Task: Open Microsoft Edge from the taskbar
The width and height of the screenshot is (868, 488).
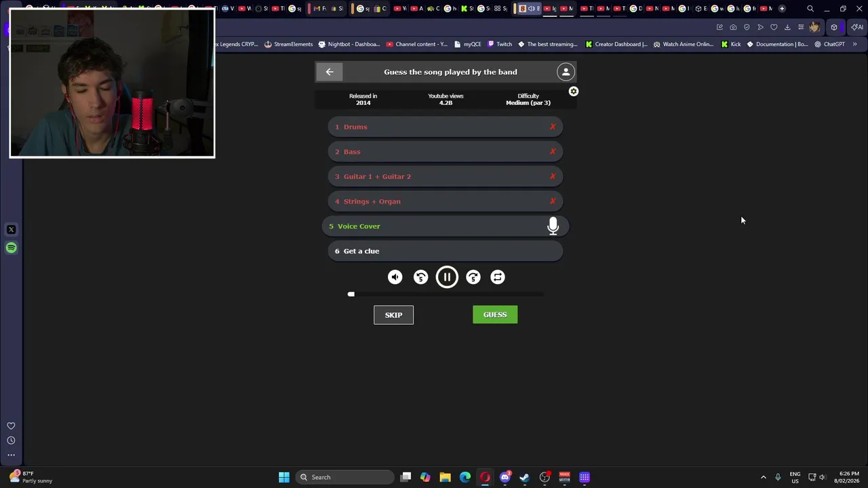Action: [x=465, y=477]
